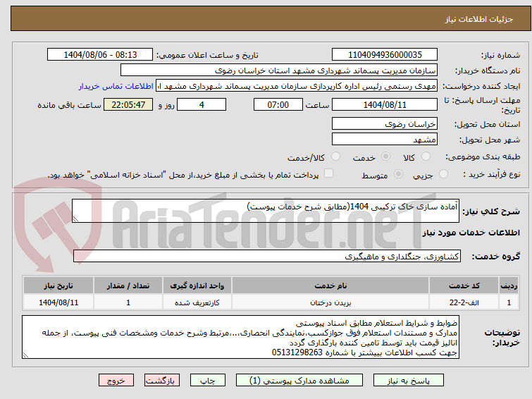
Task: Click table cell date 1404/08/11
Action: pyautogui.click(x=58, y=302)
